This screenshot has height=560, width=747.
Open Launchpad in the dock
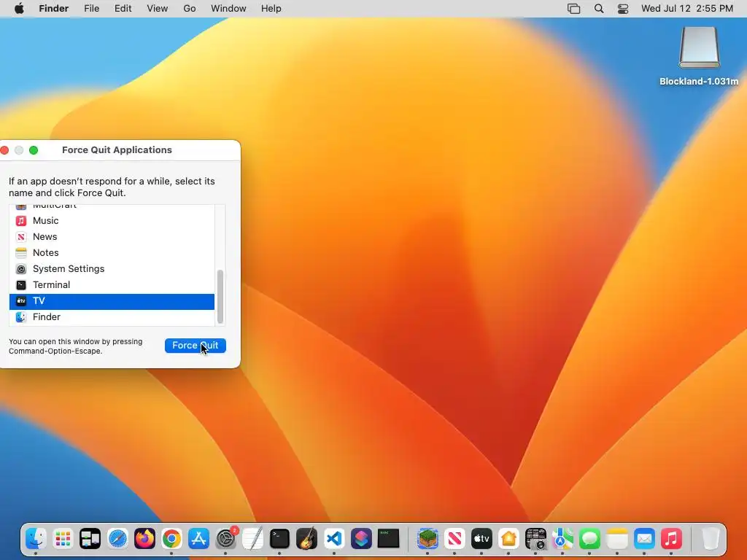pos(63,539)
